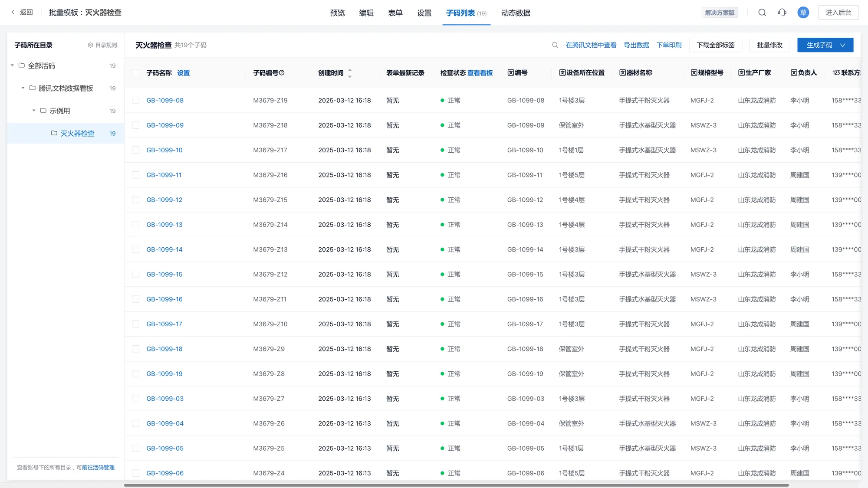Click cell 保管室外 in row GB-1099-18
868x488 pixels.
click(x=571, y=349)
